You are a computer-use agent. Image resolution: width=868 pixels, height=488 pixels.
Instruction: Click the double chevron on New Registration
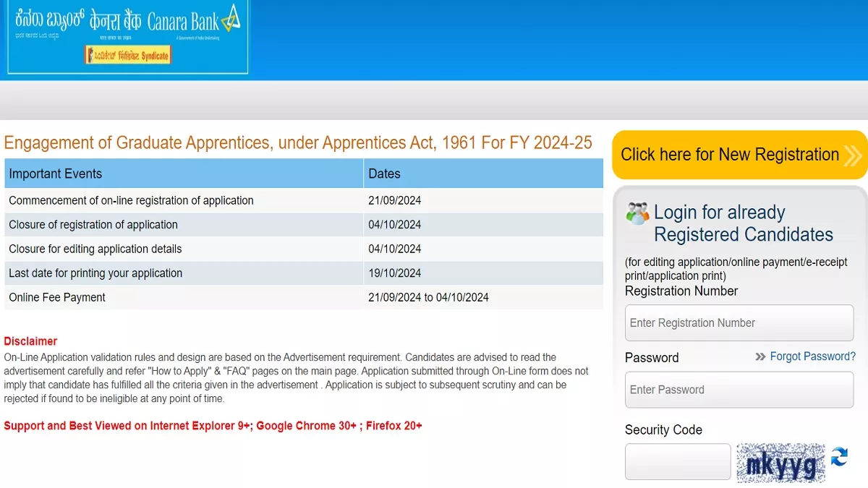click(853, 155)
